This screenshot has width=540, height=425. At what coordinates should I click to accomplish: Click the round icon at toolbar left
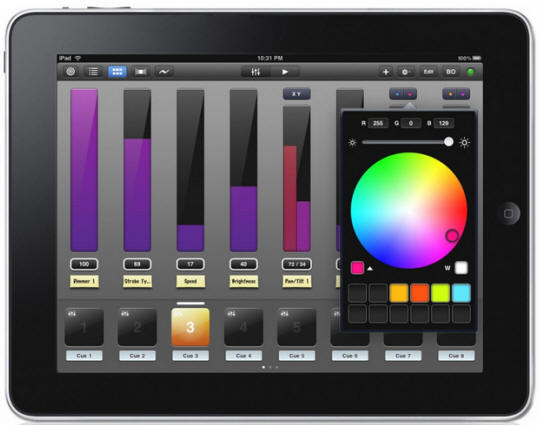(x=71, y=72)
